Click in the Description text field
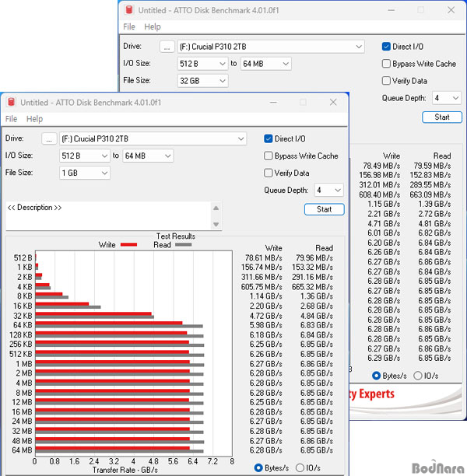The image size is (467, 476). point(108,215)
